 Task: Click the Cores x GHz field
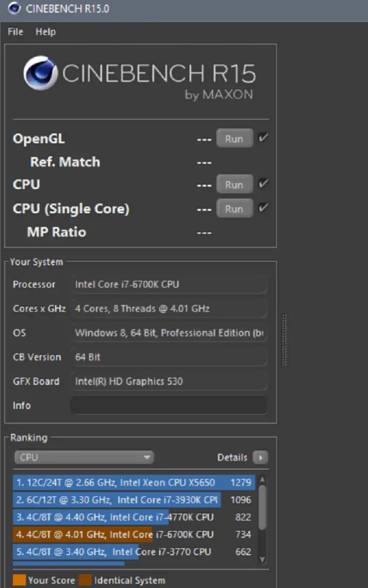(x=169, y=308)
